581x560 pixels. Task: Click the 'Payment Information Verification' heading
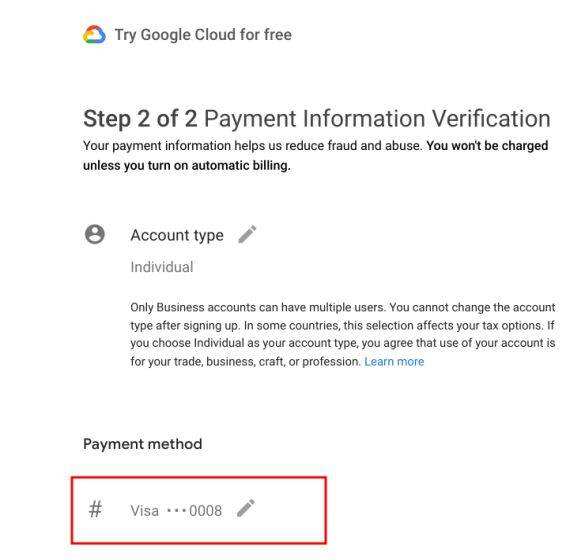377,119
